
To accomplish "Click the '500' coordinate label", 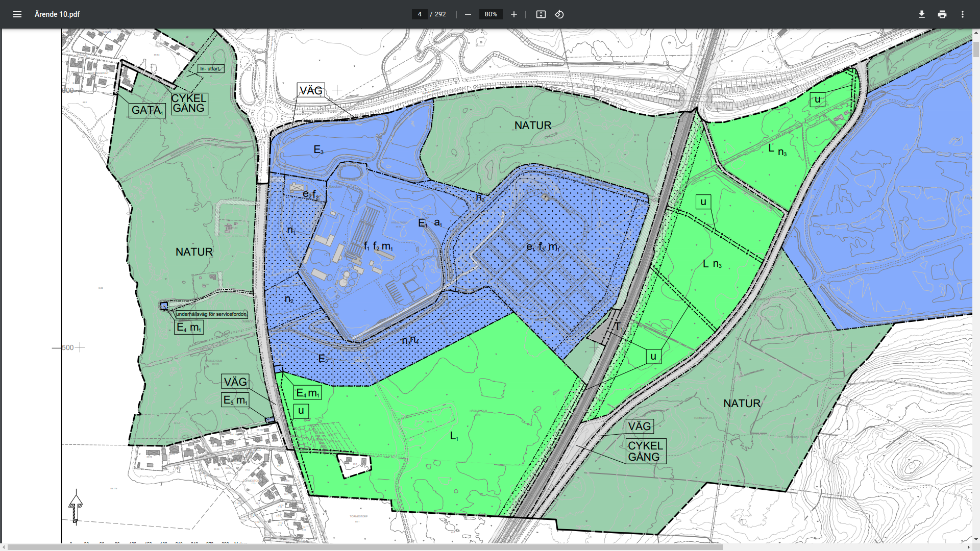I will [67, 348].
